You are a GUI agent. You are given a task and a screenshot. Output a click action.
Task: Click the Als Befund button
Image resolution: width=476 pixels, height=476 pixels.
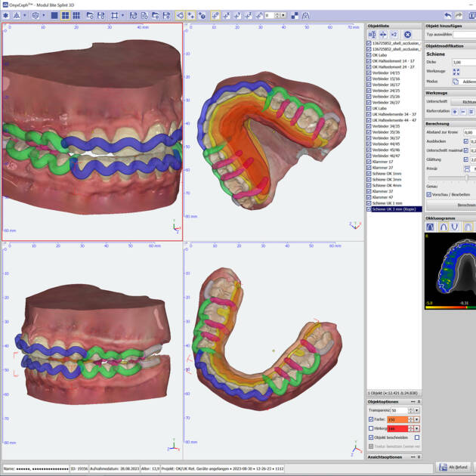coord(453,467)
